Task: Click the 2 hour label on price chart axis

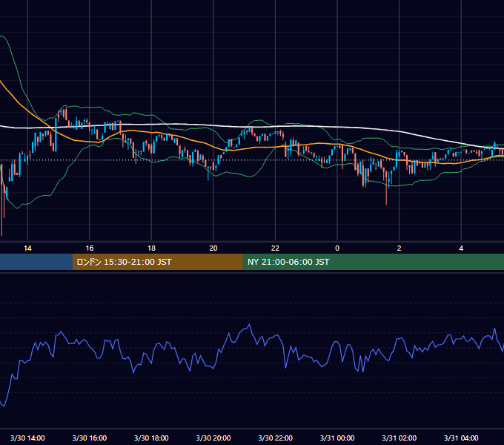Action: click(399, 248)
